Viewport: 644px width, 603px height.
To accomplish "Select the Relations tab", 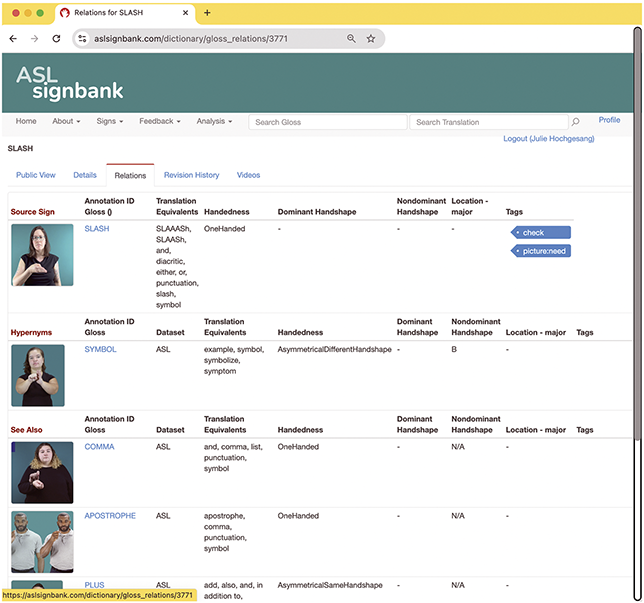I will coord(130,175).
